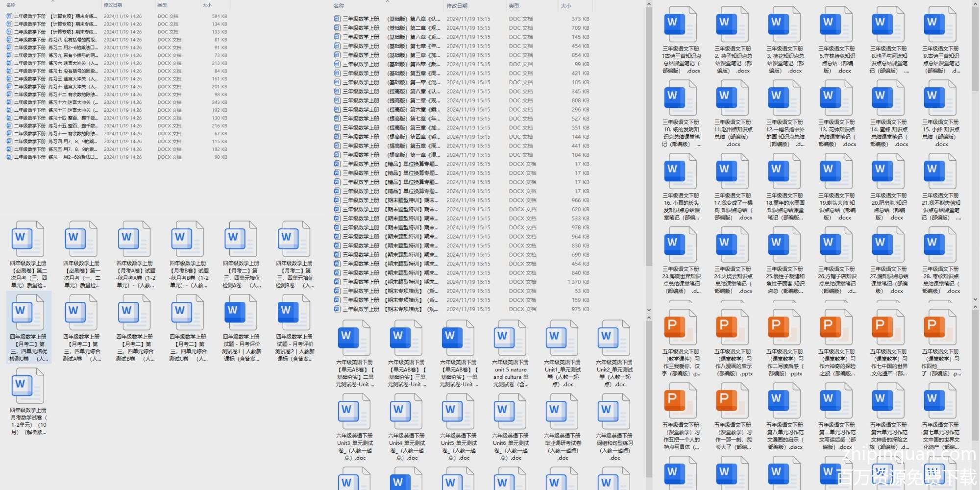
Task: Click the top-right pane vertical scrollbar thumb
Action: pos(975,49)
